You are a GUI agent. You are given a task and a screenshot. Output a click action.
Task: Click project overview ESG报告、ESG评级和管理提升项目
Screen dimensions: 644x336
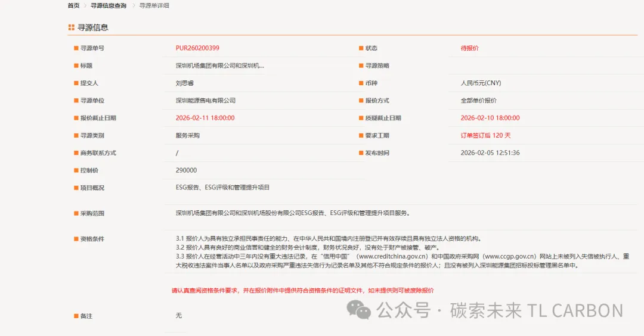coord(222,188)
